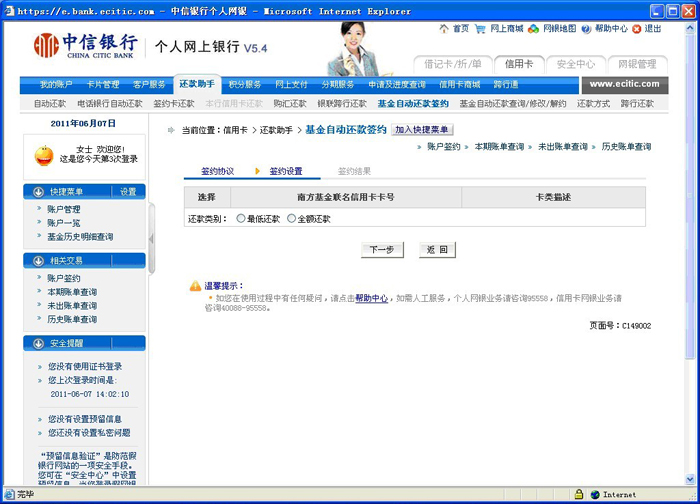
Task: Hide the left sidebar with splitter handle
Action: [x=152, y=239]
